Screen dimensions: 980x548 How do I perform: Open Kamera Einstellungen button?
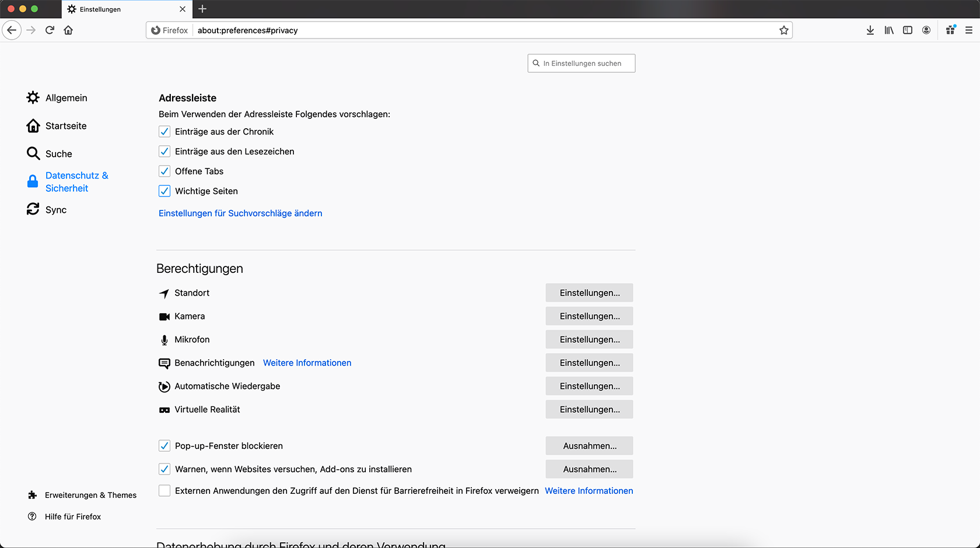tap(589, 316)
